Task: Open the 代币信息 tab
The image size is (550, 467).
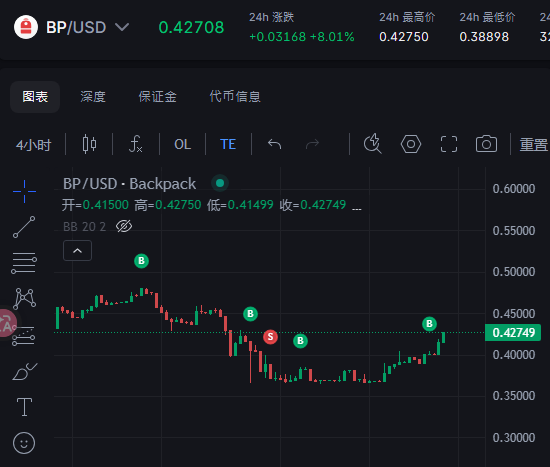Action: [235, 96]
